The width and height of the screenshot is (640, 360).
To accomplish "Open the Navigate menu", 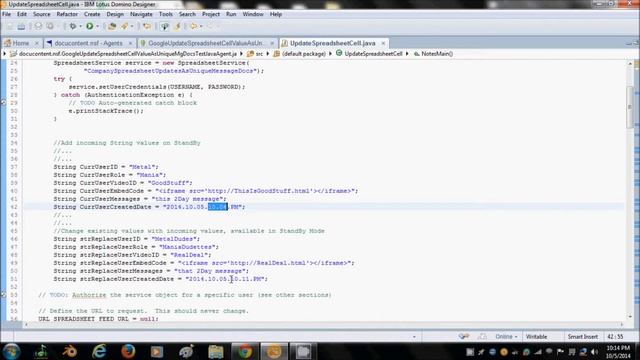I will coord(141,14).
